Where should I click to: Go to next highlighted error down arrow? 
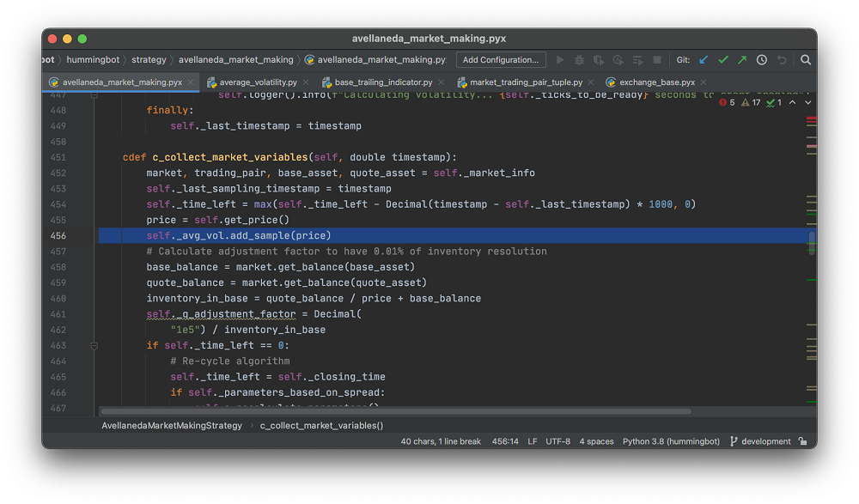pos(807,102)
